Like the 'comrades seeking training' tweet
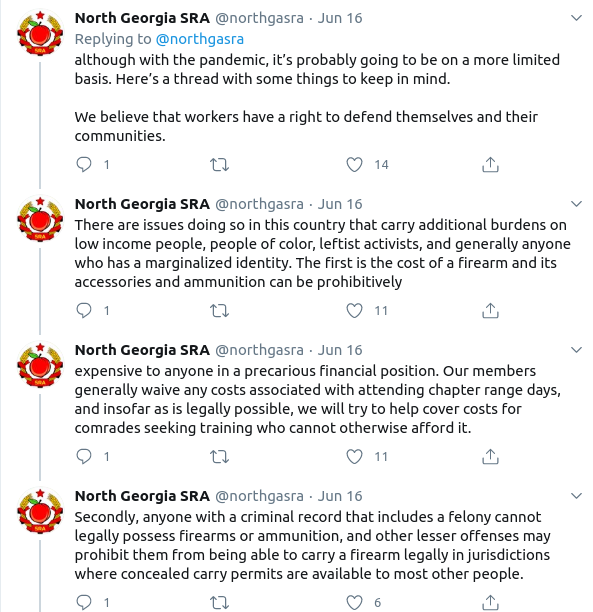593x612 pixels. click(354, 457)
